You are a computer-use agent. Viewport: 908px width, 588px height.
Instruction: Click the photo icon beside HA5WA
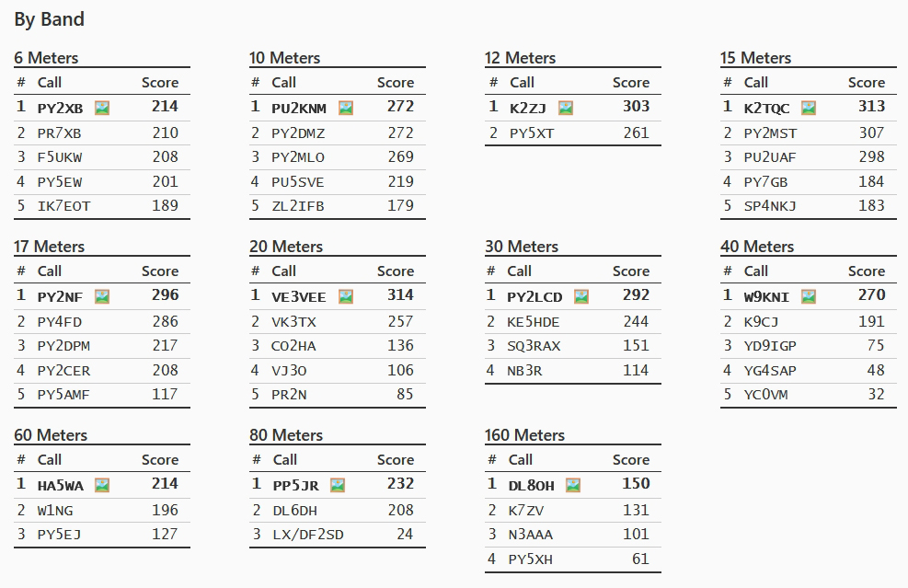tap(102, 485)
